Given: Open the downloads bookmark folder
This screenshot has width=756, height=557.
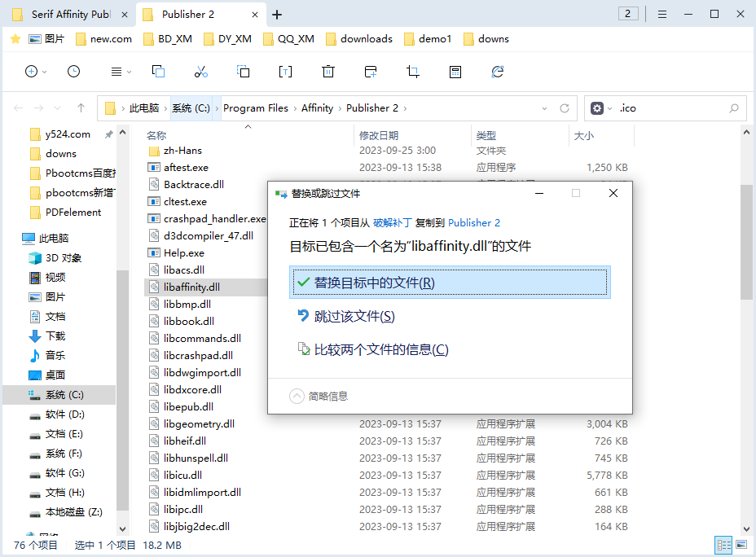Looking at the screenshot, I should tap(359, 39).
